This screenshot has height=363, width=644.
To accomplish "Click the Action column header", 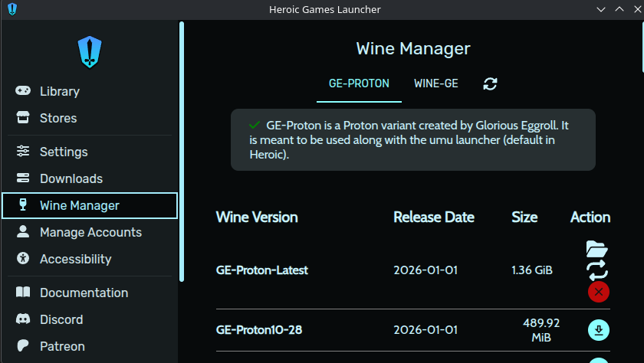I will point(590,217).
